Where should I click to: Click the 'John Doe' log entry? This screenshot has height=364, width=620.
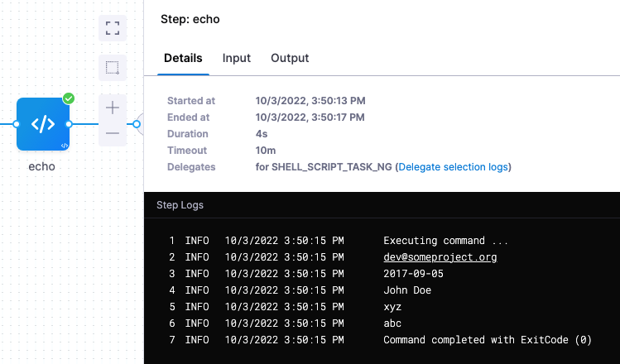click(407, 290)
